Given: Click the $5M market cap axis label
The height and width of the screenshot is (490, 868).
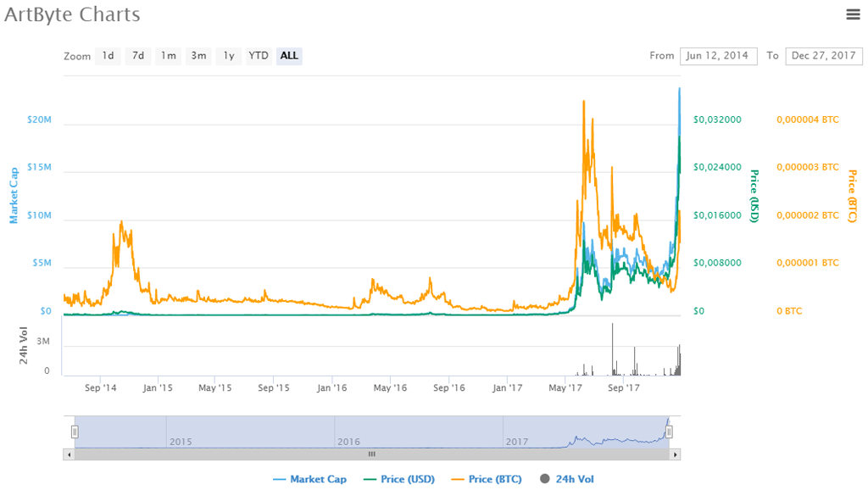Looking at the screenshot, I should click(42, 263).
